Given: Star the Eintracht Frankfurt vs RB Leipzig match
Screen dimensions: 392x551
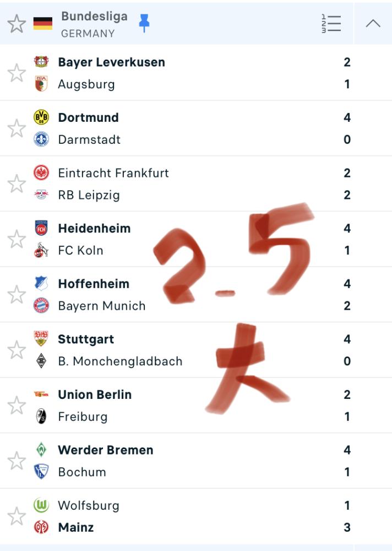Looking at the screenshot, I should coord(17,184).
